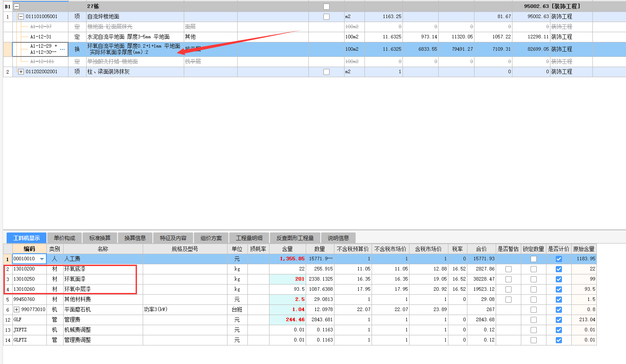Select 环氧自流平地面 name cell
This screenshot has height=364, width=626.
(135, 49)
